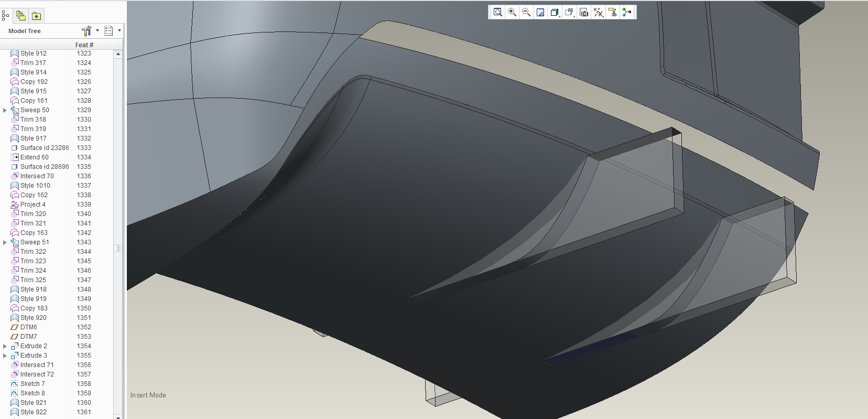Click the Feat # column header
This screenshot has width=868, height=419.
pos(84,45)
